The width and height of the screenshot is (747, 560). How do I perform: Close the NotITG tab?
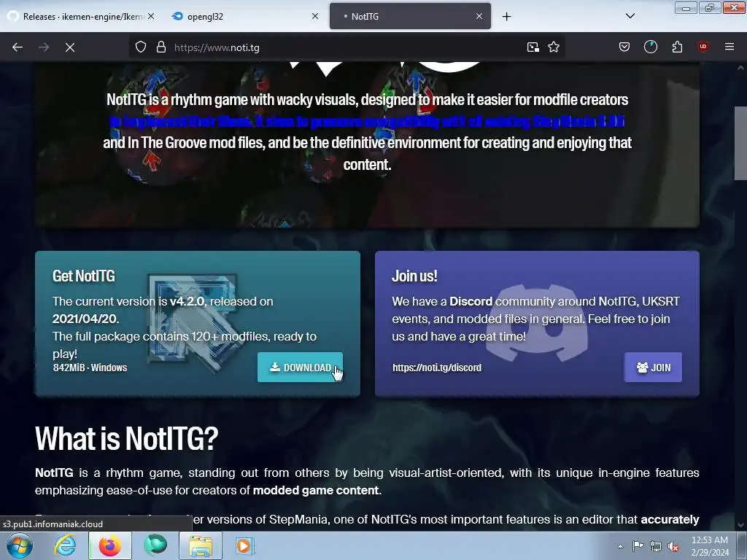pyautogui.click(x=479, y=16)
